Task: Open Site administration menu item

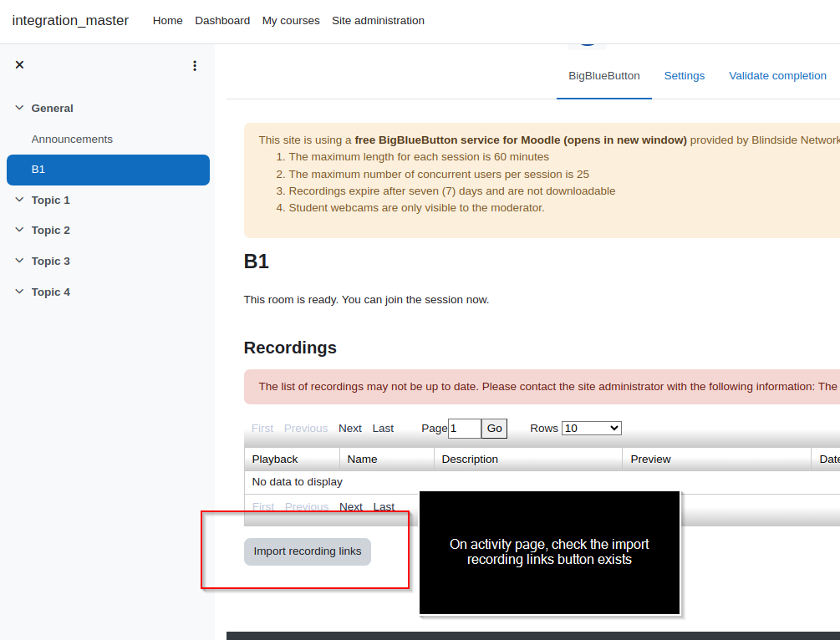Action: click(x=379, y=20)
